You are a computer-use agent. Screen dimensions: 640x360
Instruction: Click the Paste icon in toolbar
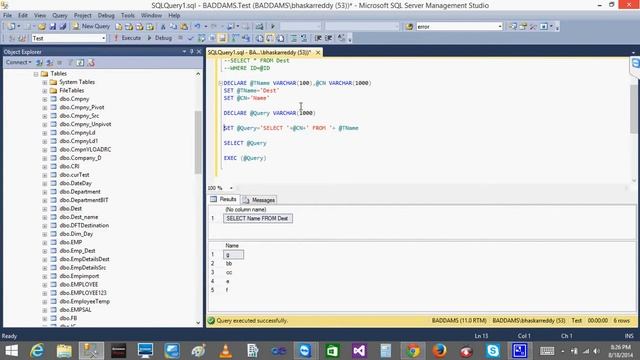click(x=184, y=27)
